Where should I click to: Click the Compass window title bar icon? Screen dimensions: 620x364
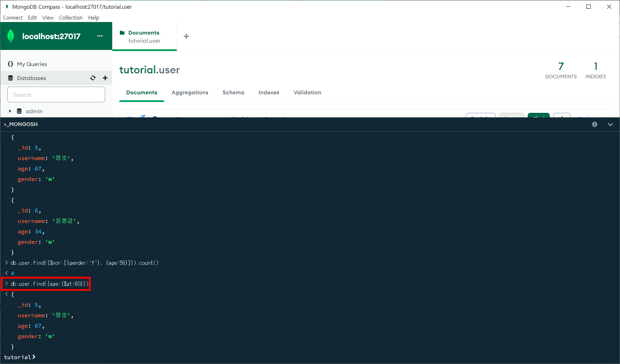click(x=7, y=7)
